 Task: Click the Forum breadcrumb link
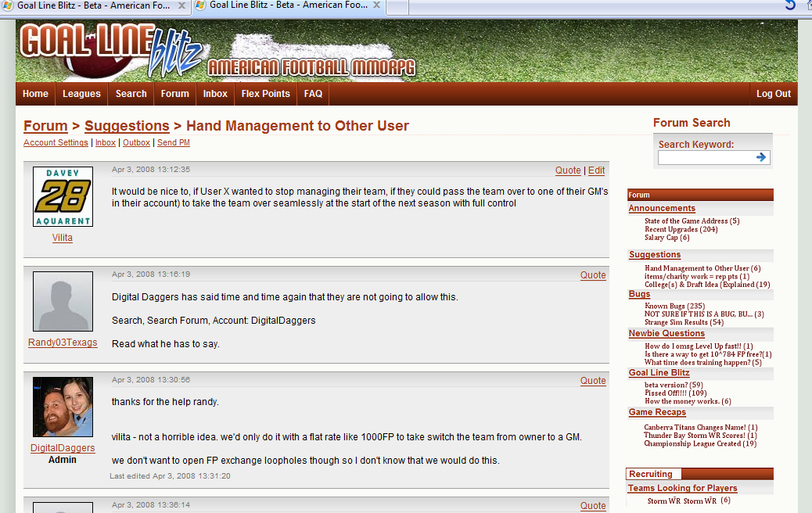(x=45, y=126)
